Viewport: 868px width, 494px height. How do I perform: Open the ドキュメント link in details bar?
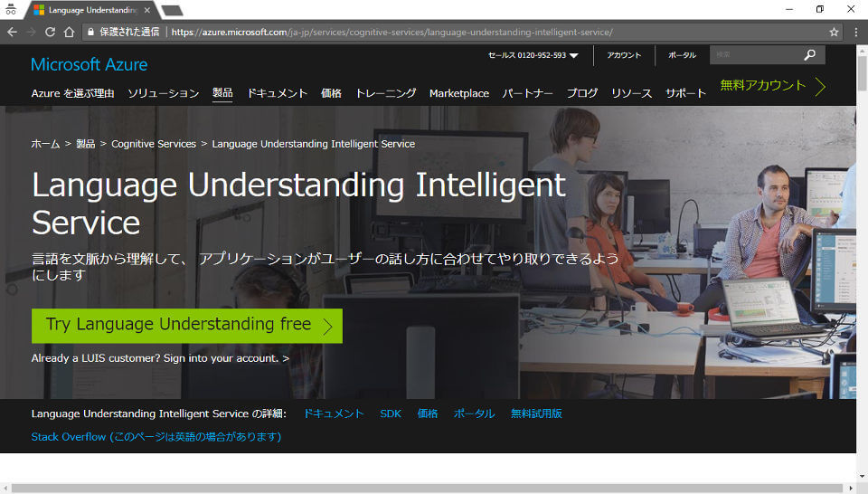[x=334, y=413]
